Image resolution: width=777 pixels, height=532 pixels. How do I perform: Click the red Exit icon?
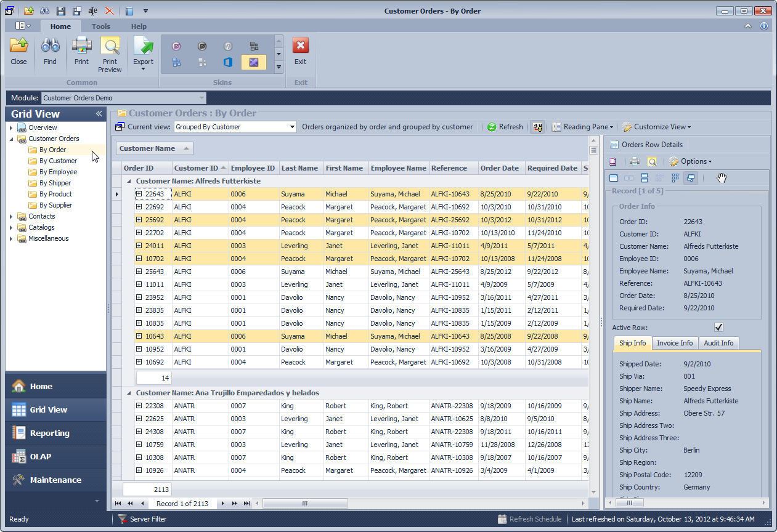(x=300, y=46)
